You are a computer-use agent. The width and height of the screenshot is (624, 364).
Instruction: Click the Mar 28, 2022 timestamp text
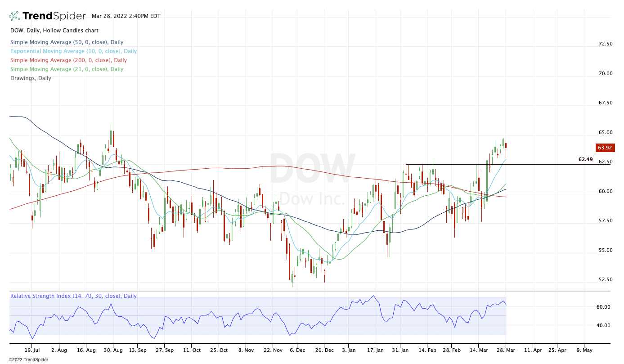pos(126,16)
